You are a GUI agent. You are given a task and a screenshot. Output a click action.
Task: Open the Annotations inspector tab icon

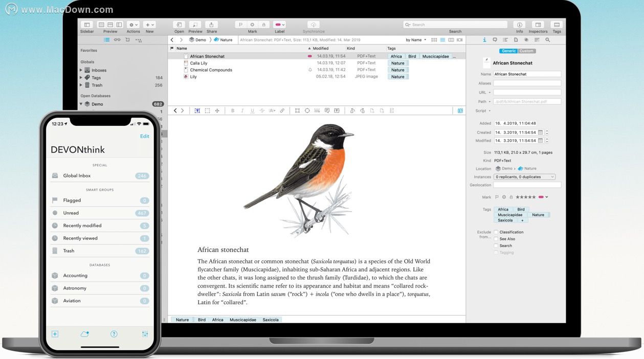[495, 39]
